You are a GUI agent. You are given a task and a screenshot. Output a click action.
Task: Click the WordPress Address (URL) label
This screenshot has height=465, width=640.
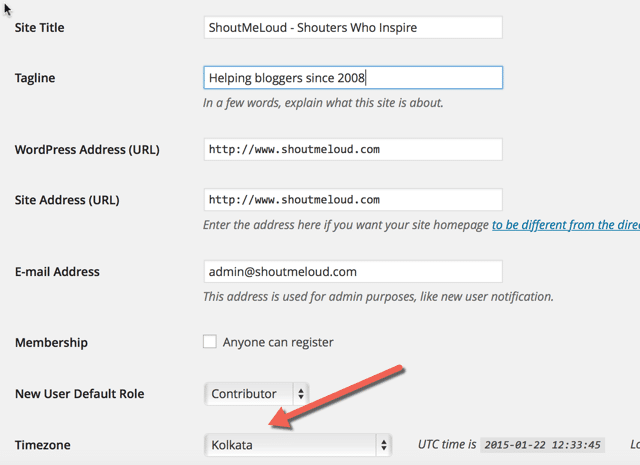(87, 150)
